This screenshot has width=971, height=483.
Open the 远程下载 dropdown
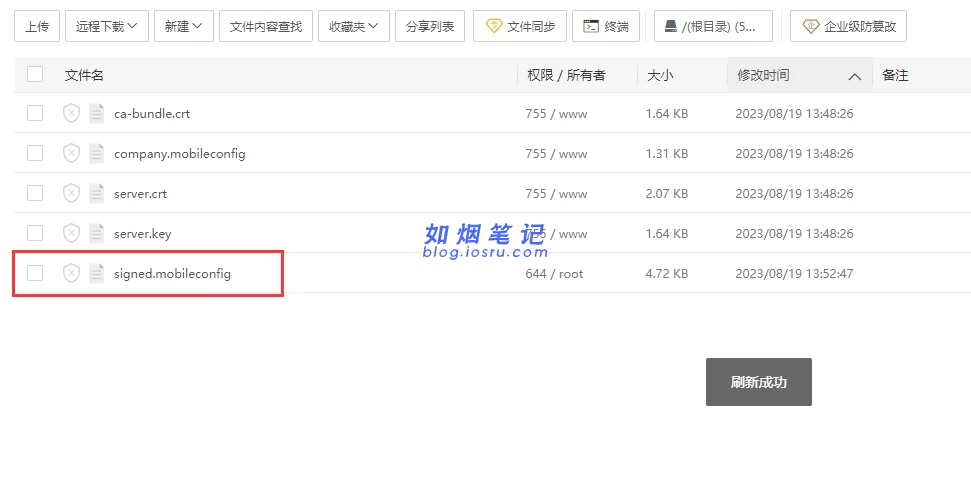(x=107, y=26)
